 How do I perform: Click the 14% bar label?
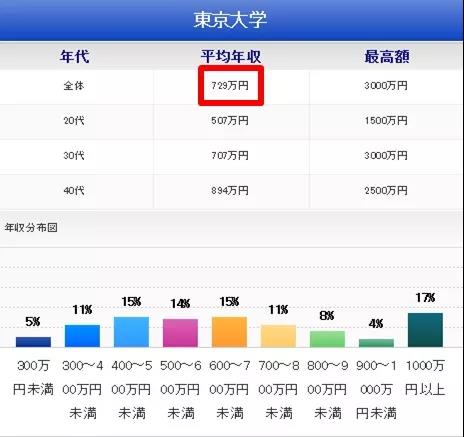pyautogui.click(x=180, y=303)
